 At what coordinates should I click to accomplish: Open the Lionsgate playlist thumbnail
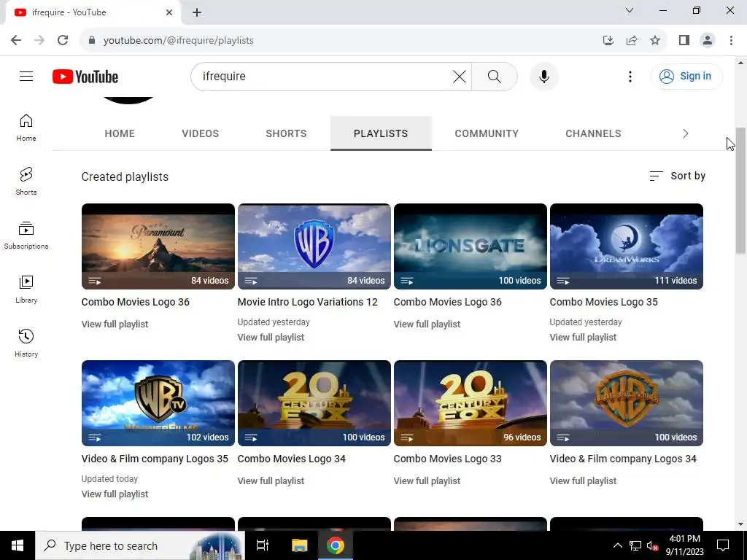471,246
